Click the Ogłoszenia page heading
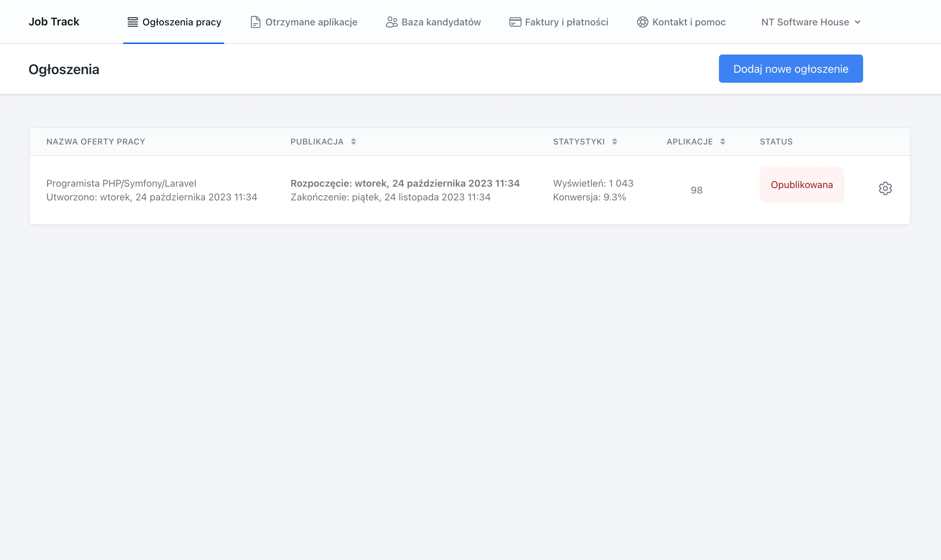941x560 pixels. pos(64,69)
